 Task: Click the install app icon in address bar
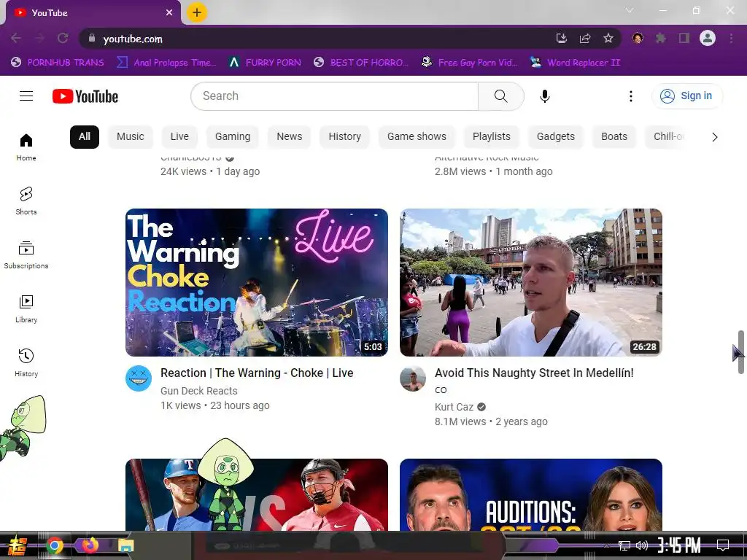coord(562,39)
